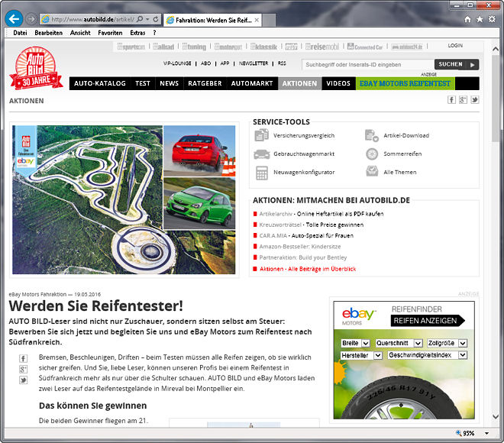Close the Fahraktion browser tab
Image resolution: width=504 pixels, height=443 pixels.
tap(257, 20)
